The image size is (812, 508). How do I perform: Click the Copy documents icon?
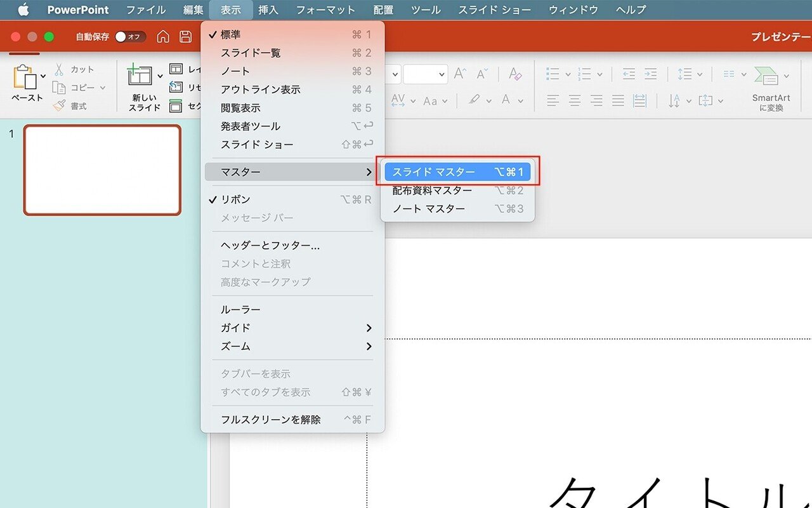point(59,88)
